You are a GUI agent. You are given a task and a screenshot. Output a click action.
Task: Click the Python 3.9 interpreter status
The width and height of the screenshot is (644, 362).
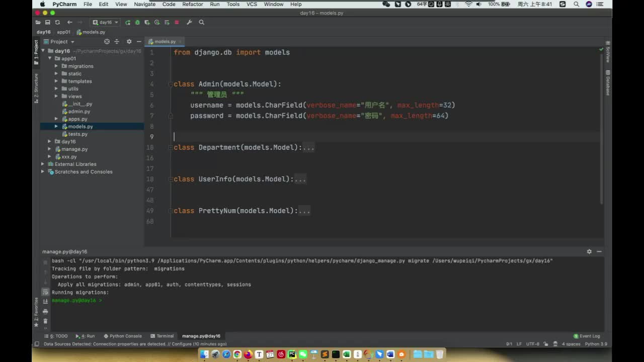[596, 344]
